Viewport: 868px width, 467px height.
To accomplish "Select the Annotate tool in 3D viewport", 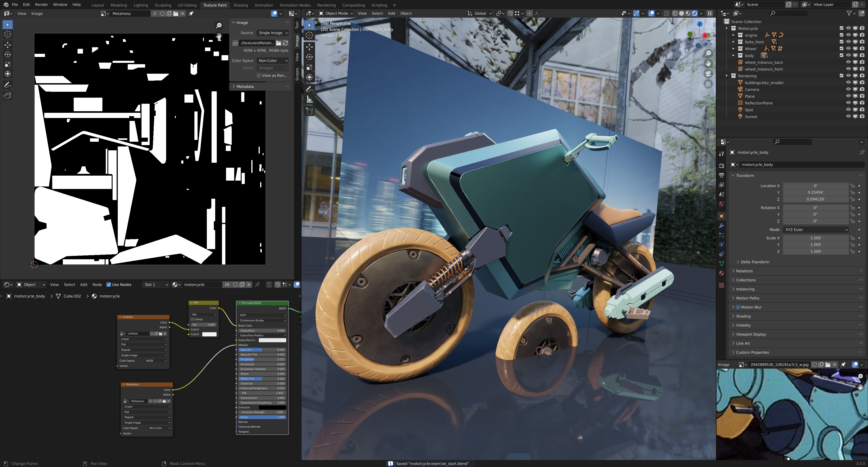I will pos(309,89).
